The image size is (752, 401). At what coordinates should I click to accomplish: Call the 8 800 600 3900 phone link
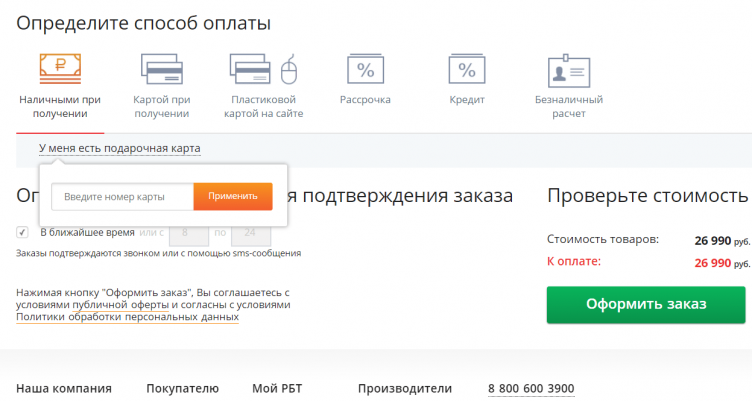[x=531, y=389]
